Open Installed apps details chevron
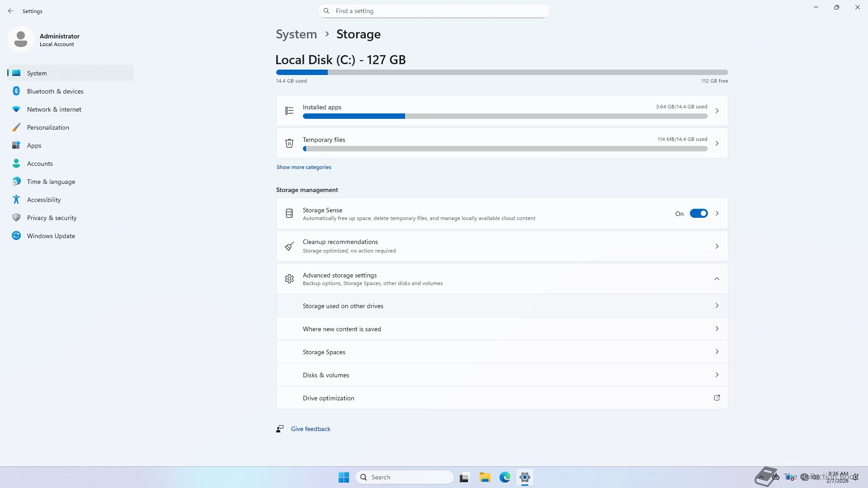 (717, 111)
